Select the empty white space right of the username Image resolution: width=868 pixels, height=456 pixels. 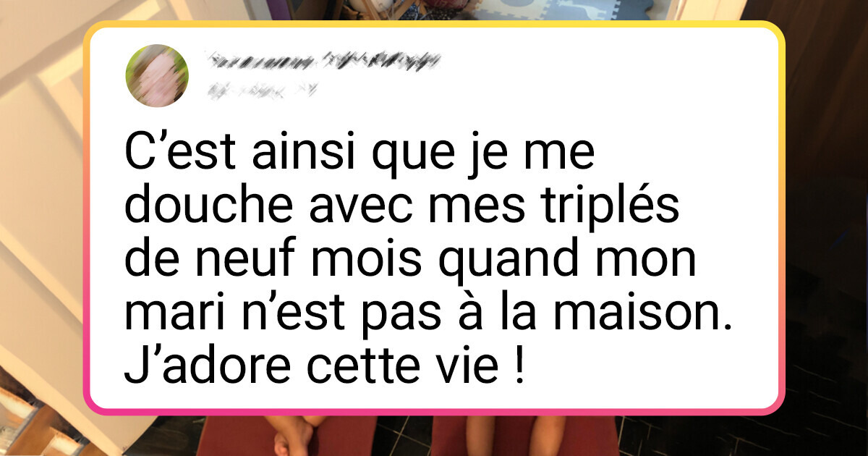[x=608, y=72]
